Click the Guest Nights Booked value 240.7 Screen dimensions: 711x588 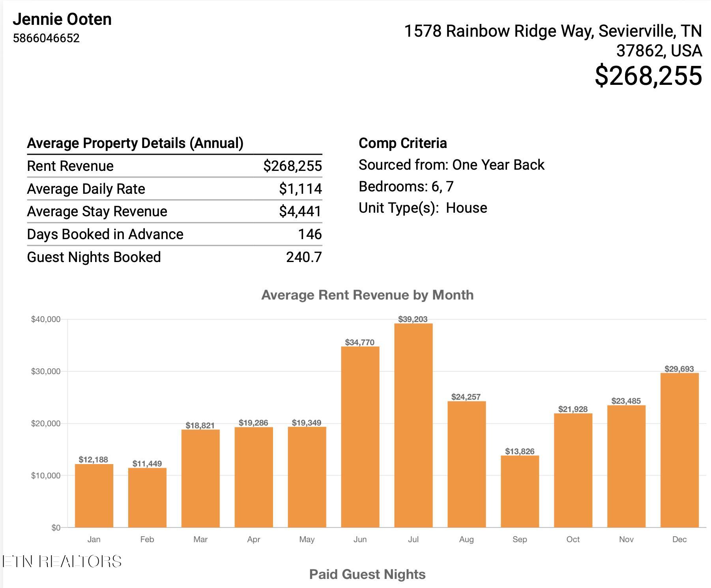[304, 257]
